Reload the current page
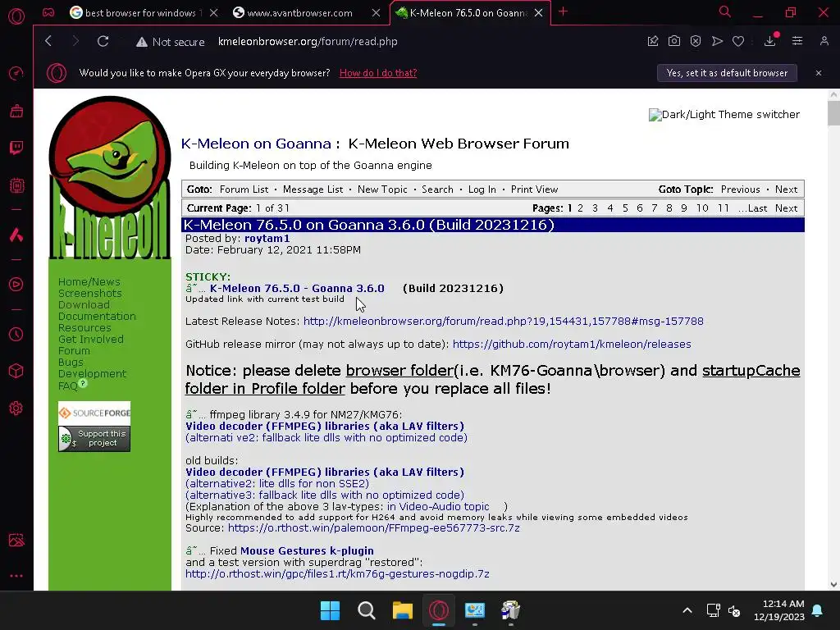Screen dimensions: 840x630 point(103,41)
